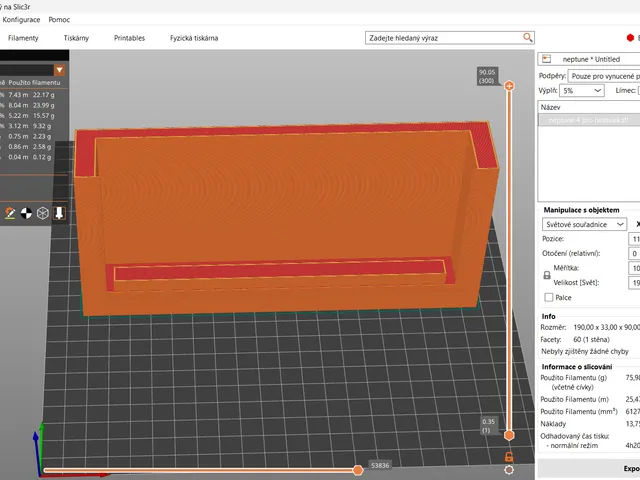Click the horizontal slider orange handle

pyautogui.click(x=358, y=470)
